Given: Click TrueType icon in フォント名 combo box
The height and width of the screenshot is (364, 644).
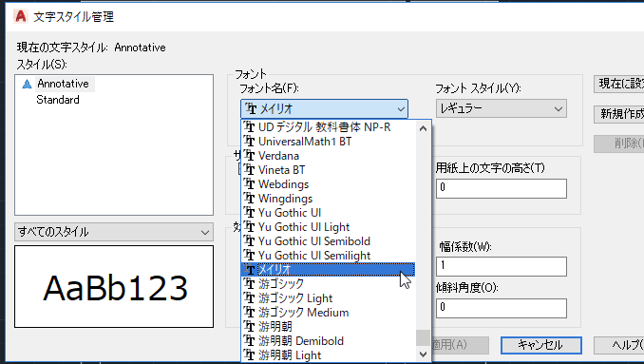Looking at the screenshot, I should pyautogui.click(x=251, y=109).
